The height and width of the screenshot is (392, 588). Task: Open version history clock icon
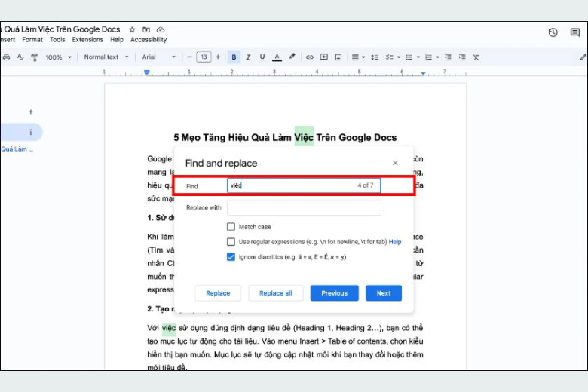(x=553, y=32)
